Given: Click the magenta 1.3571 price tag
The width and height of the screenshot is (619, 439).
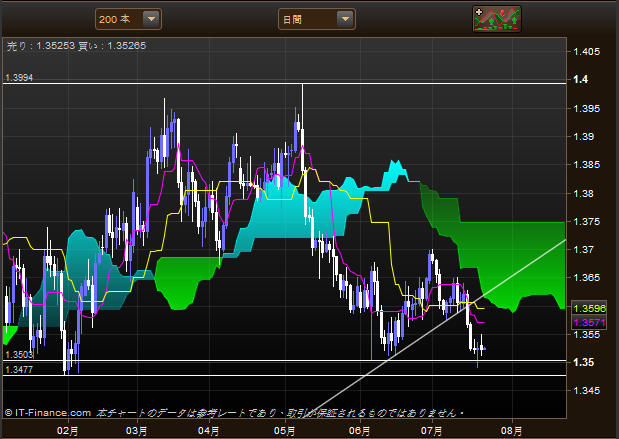Looking at the screenshot, I should pyautogui.click(x=589, y=323).
